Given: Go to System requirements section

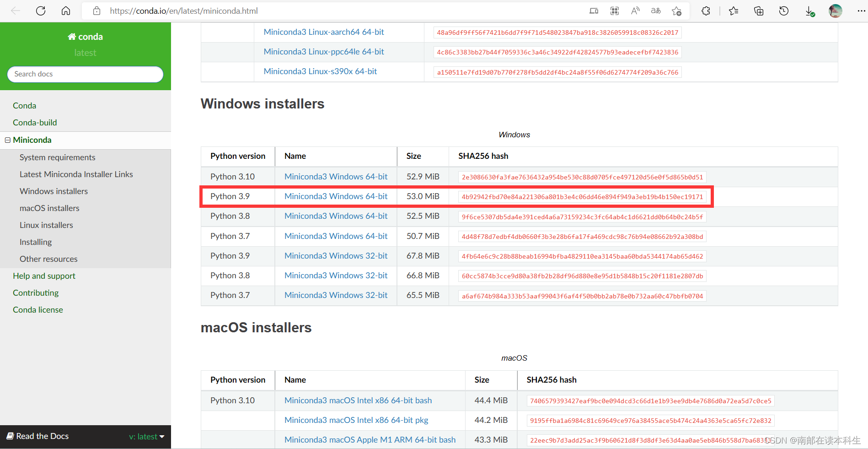Looking at the screenshot, I should pos(58,157).
